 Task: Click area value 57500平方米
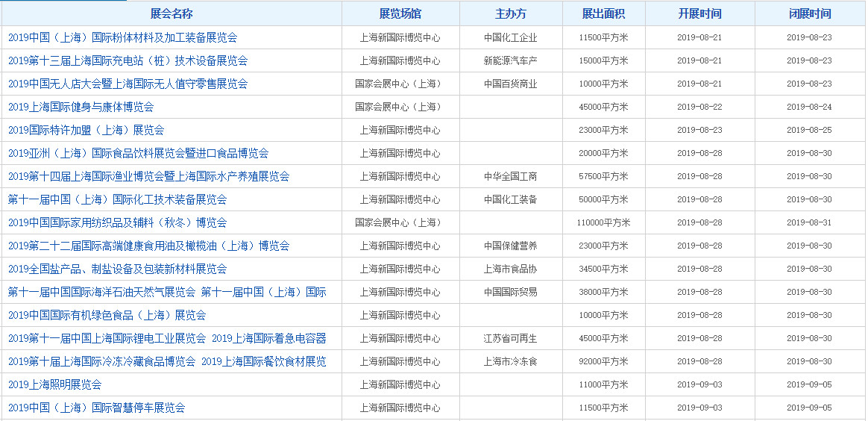tap(603, 176)
